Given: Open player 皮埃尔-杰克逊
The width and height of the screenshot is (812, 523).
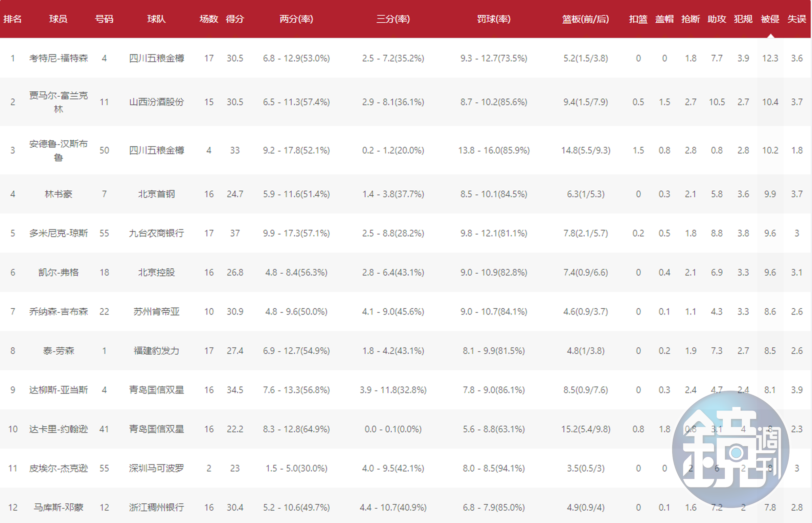Looking at the screenshot, I should click(59, 468).
